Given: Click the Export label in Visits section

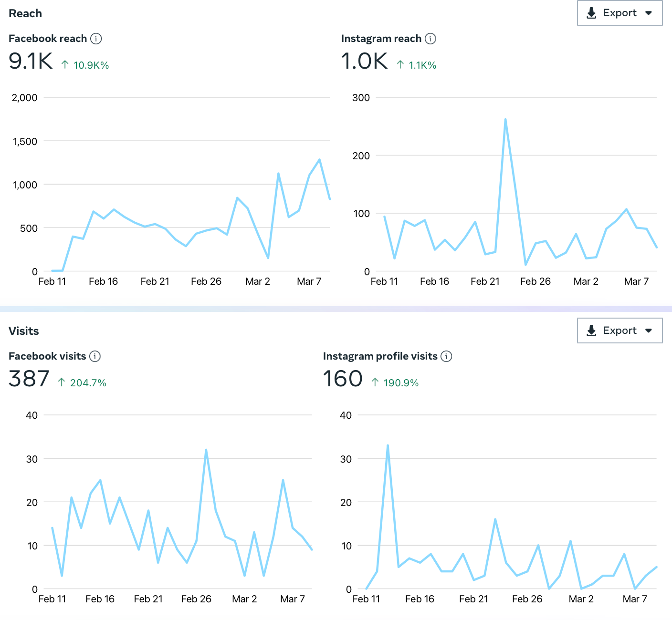Looking at the screenshot, I should 619,331.
